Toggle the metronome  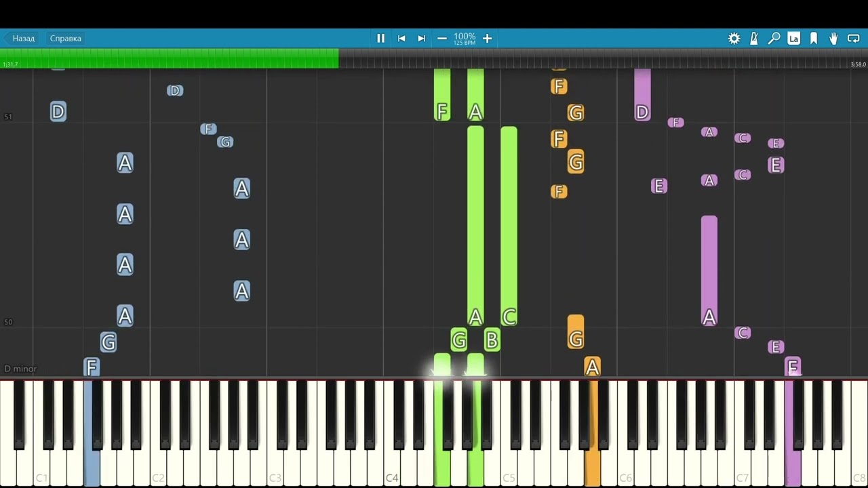coord(753,39)
